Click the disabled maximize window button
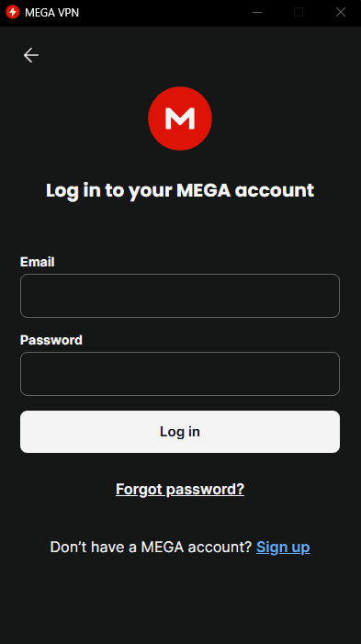This screenshot has height=644, width=361. tap(299, 12)
